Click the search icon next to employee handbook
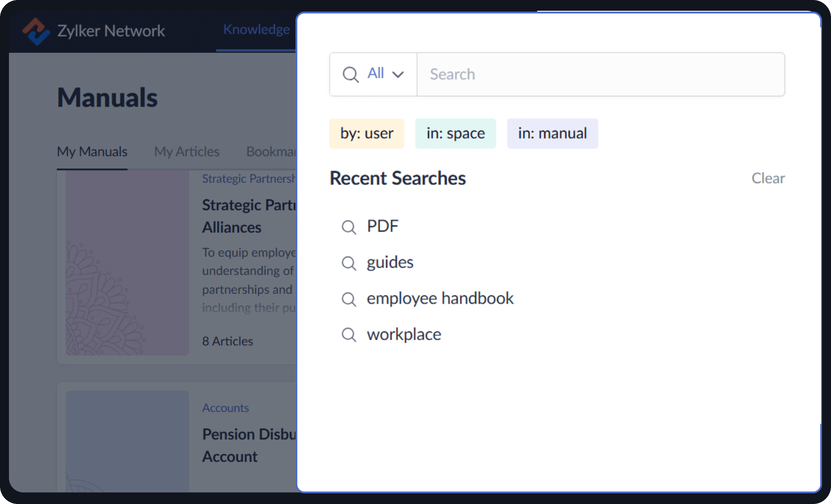The width and height of the screenshot is (831, 504). pyautogui.click(x=349, y=299)
